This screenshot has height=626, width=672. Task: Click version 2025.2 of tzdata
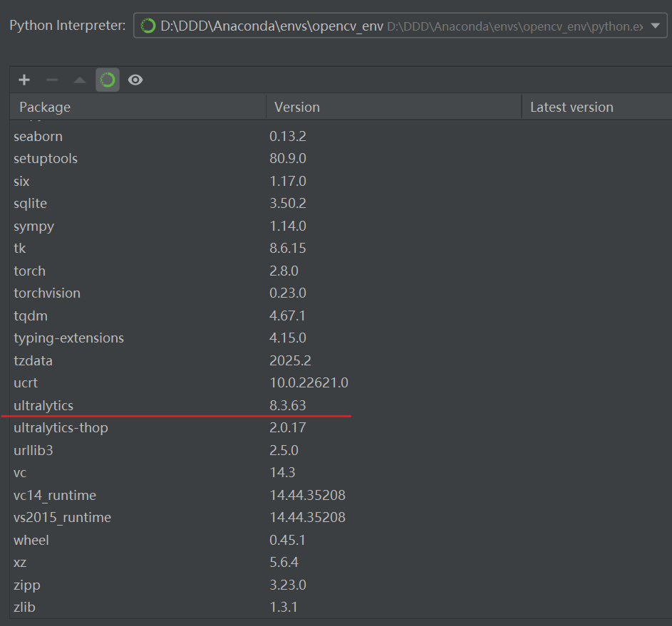(290, 360)
